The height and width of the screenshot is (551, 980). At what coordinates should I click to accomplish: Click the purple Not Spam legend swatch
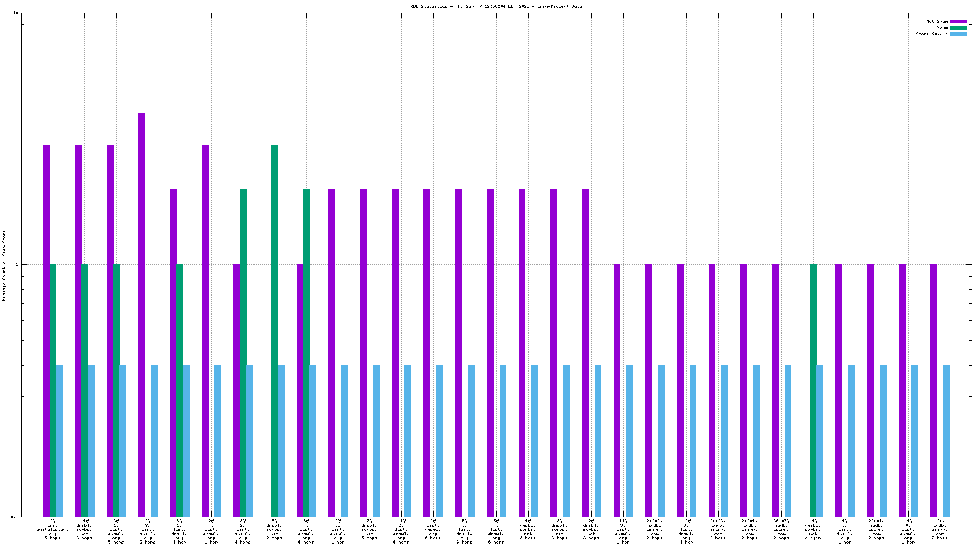[958, 22]
